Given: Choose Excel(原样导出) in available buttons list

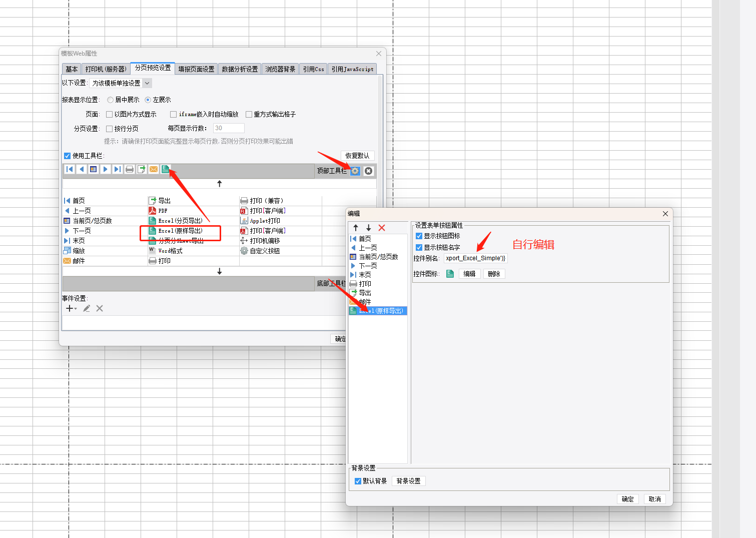Looking at the screenshot, I should tap(176, 231).
